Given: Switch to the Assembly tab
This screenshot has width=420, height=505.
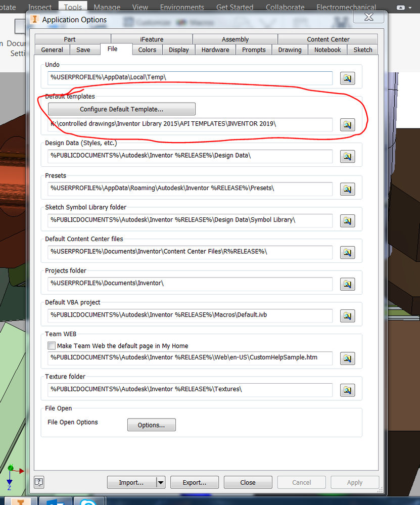Looking at the screenshot, I should tap(235, 39).
